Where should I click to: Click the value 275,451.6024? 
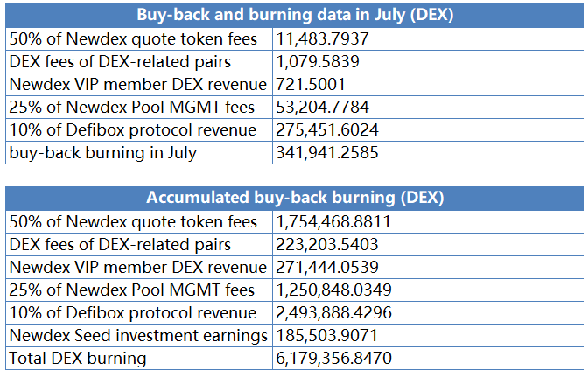[x=327, y=130]
